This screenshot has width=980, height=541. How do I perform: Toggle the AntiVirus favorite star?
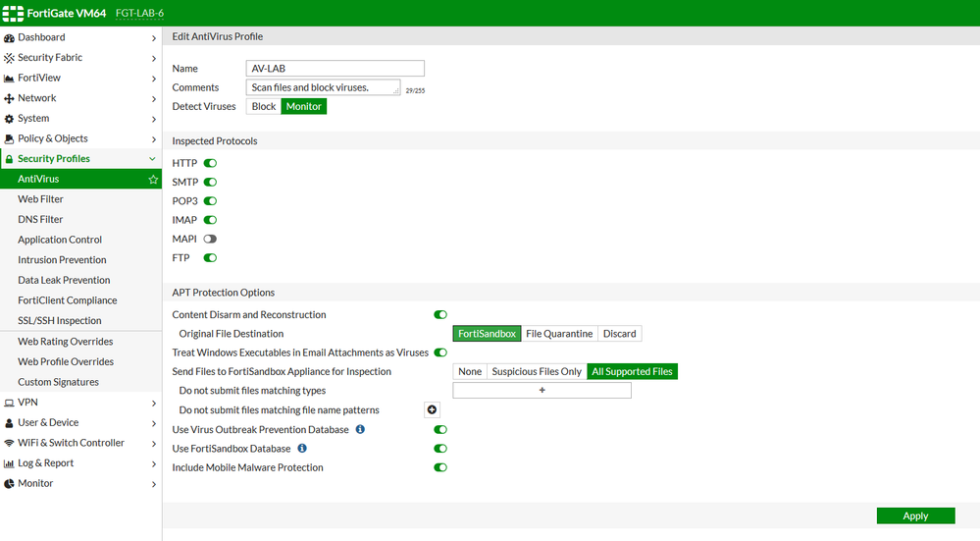pyautogui.click(x=153, y=180)
